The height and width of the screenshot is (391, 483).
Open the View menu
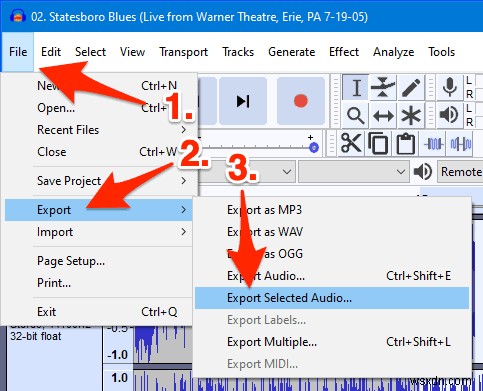(x=132, y=52)
